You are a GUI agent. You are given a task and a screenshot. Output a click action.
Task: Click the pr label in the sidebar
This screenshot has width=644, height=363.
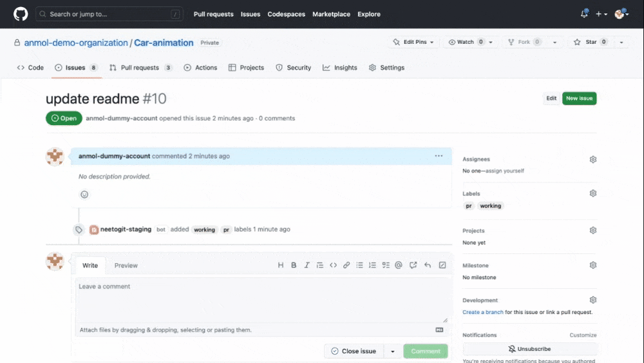(469, 206)
